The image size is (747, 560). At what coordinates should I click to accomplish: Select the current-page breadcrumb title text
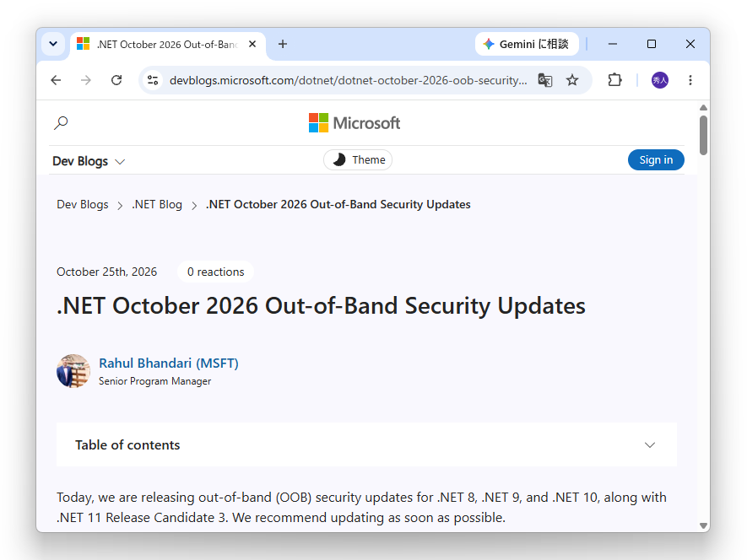[338, 204]
